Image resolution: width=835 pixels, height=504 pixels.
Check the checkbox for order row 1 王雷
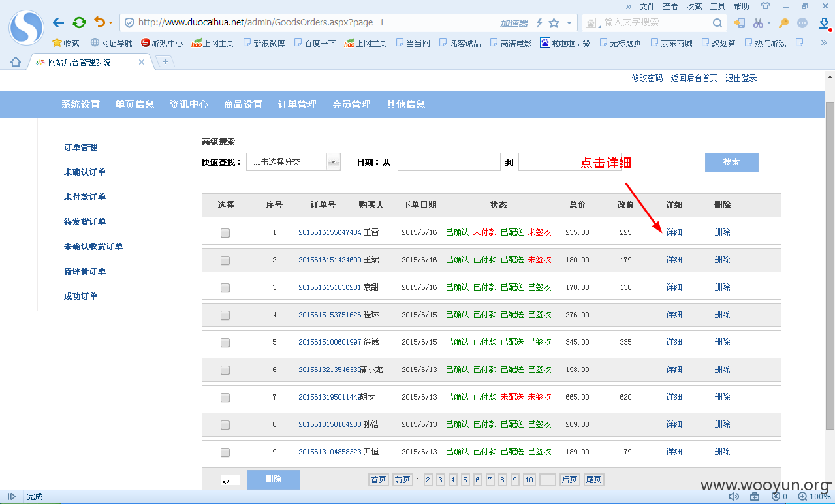[x=225, y=233]
